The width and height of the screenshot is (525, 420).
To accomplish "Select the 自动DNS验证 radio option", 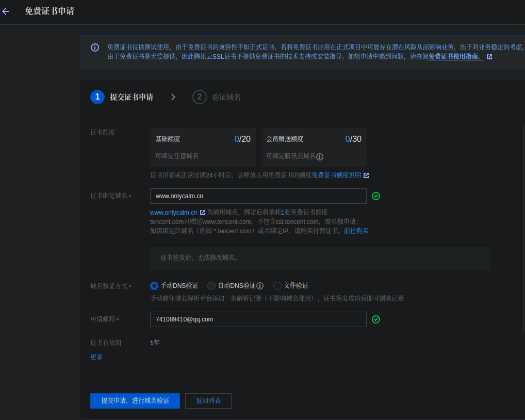I will 211,286.
